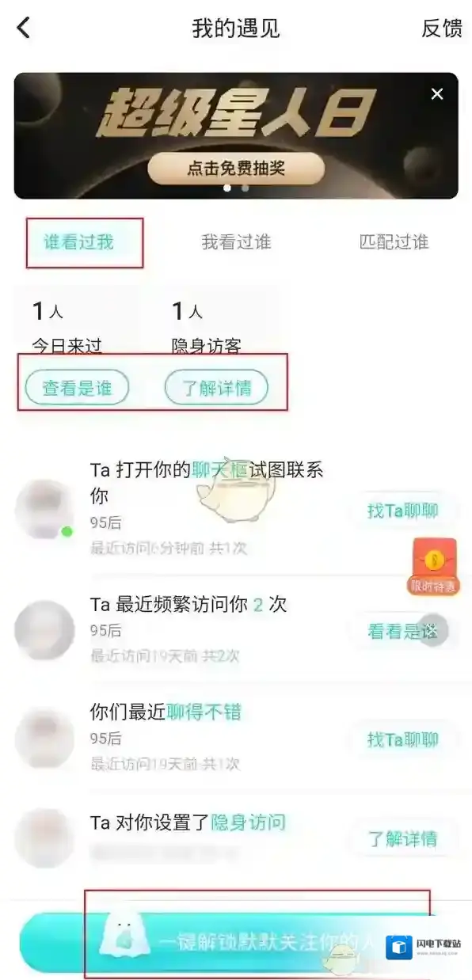Click the 聊天框 highlighted link text
This screenshot has width=472, height=980.
[219, 469]
